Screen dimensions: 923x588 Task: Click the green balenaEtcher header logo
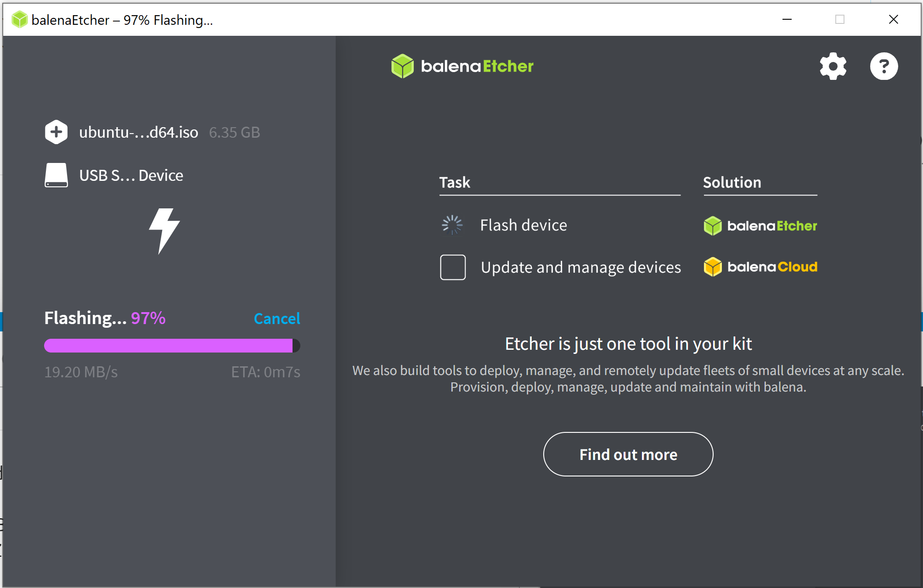coord(462,66)
